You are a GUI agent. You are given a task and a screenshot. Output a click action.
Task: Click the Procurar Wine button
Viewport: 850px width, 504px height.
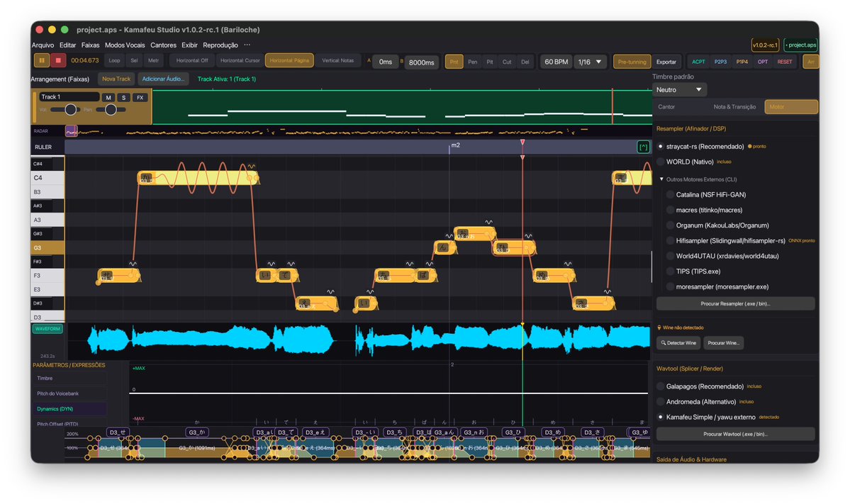(x=724, y=343)
